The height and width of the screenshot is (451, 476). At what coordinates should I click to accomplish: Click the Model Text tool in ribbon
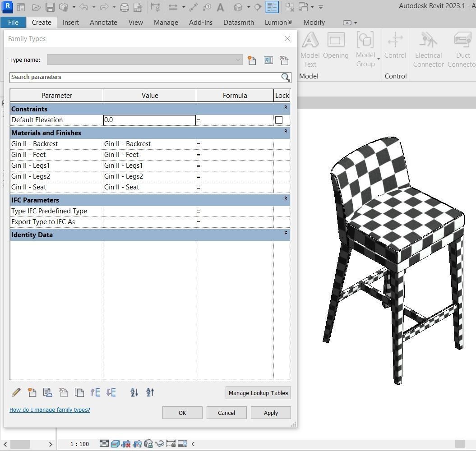click(310, 50)
